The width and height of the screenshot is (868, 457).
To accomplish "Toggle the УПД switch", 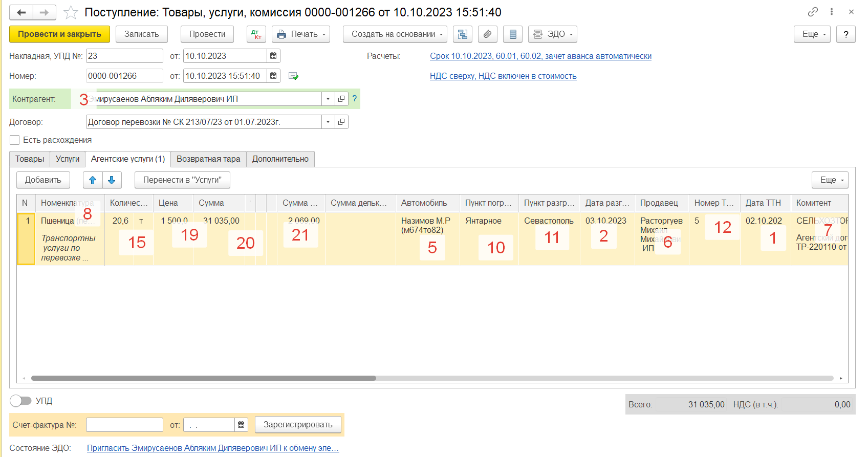I will [20, 401].
